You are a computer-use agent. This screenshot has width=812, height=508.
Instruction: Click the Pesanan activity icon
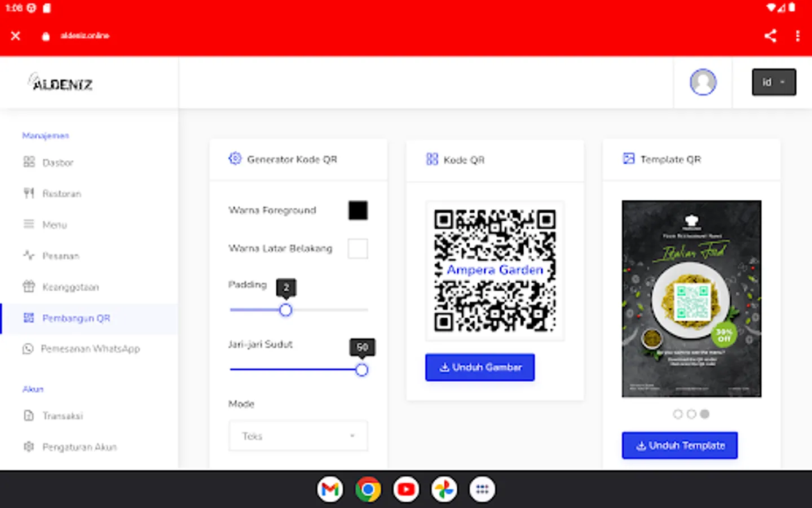click(29, 256)
